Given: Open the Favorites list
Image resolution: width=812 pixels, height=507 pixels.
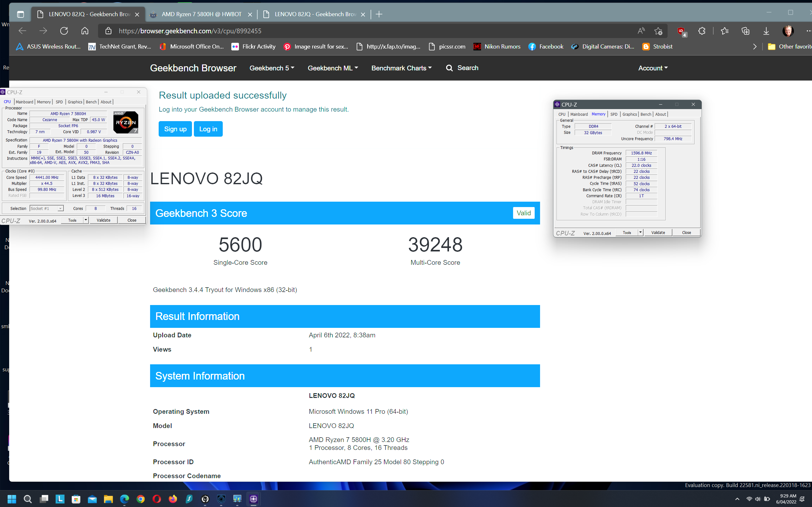Looking at the screenshot, I should 724,31.
